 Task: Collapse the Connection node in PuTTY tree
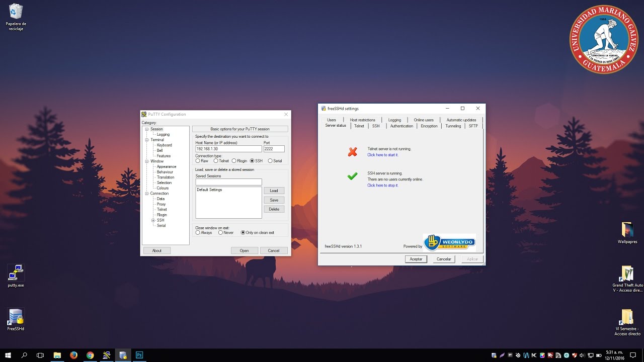[x=147, y=194]
